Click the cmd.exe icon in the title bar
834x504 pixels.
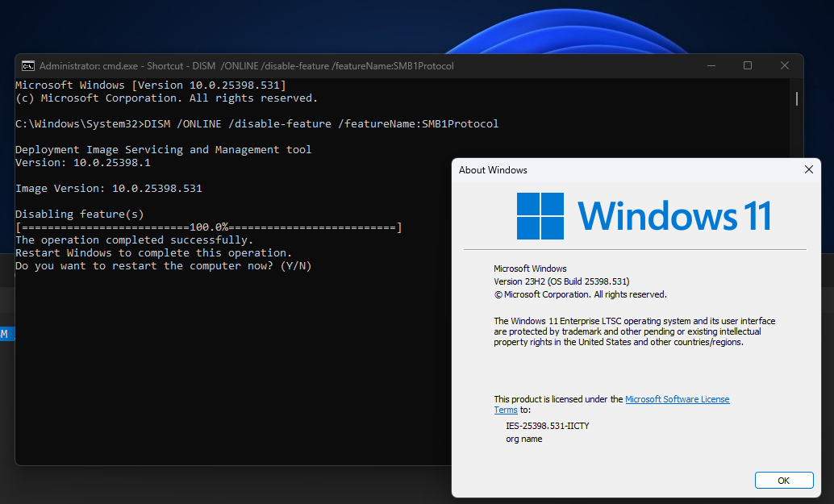coord(27,66)
